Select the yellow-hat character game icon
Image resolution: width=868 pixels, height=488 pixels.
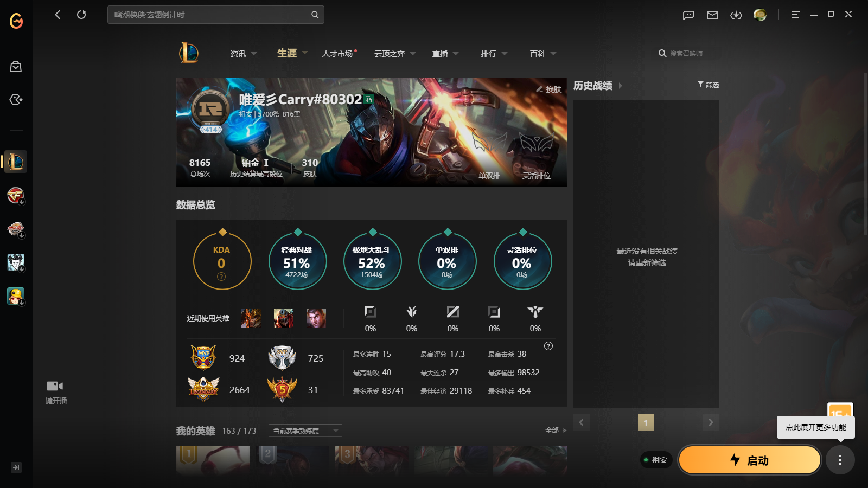(16, 297)
